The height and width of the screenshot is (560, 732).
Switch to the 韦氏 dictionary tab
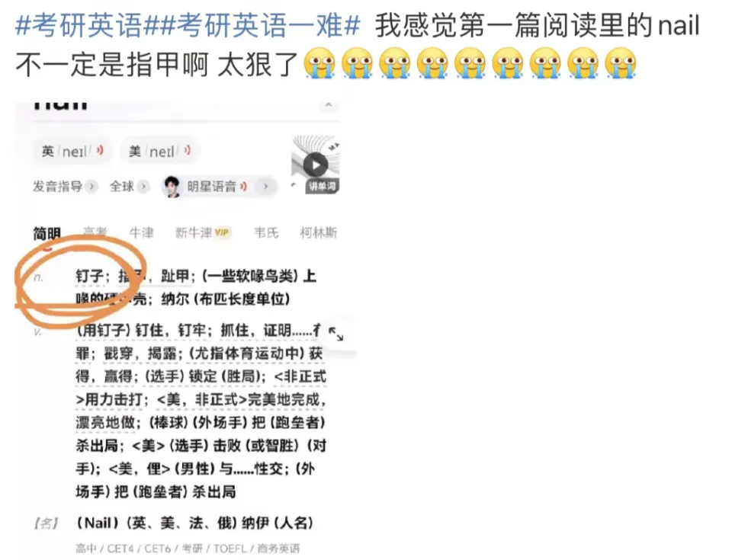(266, 232)
